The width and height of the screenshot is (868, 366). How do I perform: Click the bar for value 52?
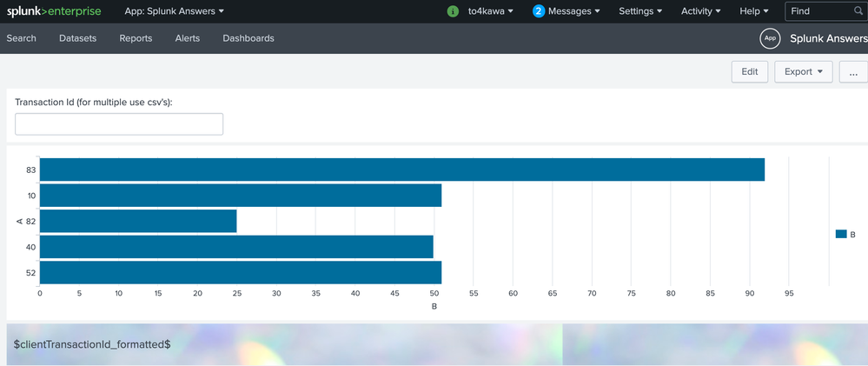point(241,272)
